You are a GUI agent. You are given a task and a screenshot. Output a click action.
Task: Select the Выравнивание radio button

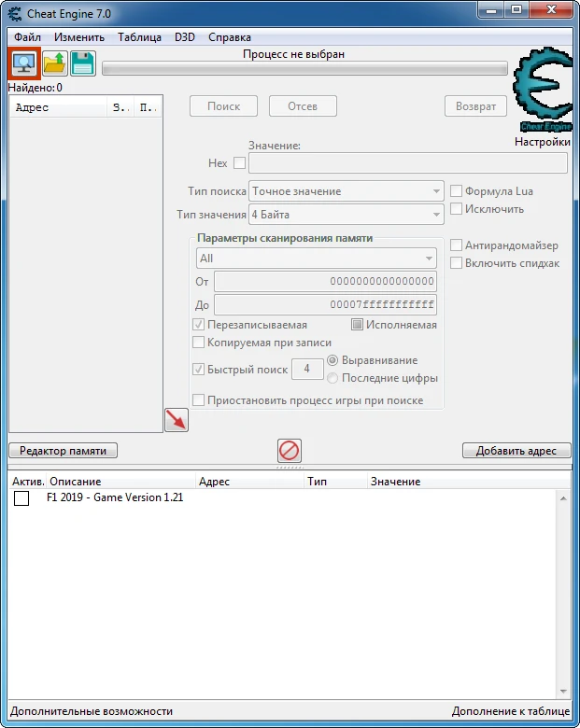(x=332, y=360)
